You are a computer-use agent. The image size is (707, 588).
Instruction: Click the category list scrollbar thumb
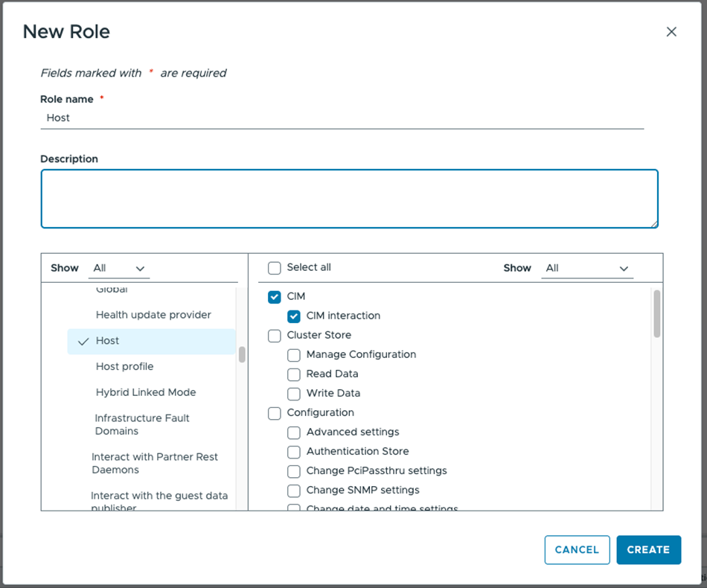pos(242,354)
